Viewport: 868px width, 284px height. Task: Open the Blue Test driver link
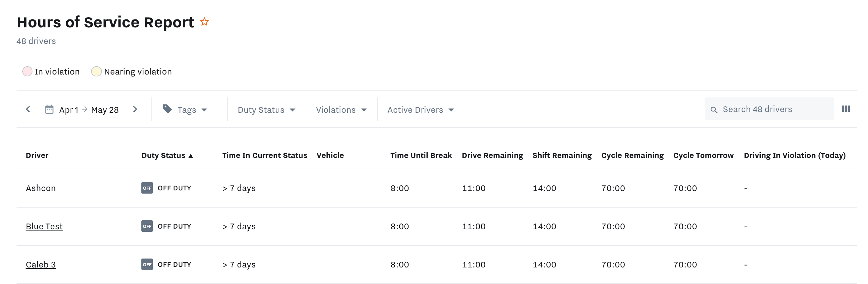coord(44,226)
